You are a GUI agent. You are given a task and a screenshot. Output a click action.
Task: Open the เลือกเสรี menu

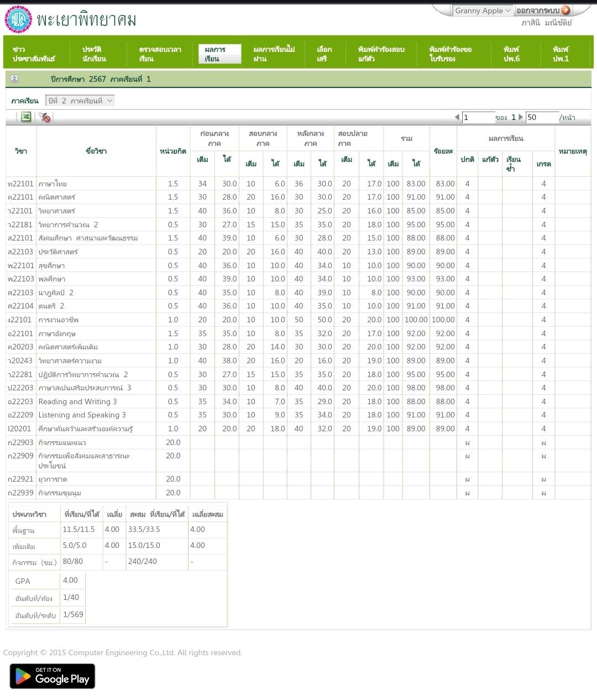(x=324, y=54)
